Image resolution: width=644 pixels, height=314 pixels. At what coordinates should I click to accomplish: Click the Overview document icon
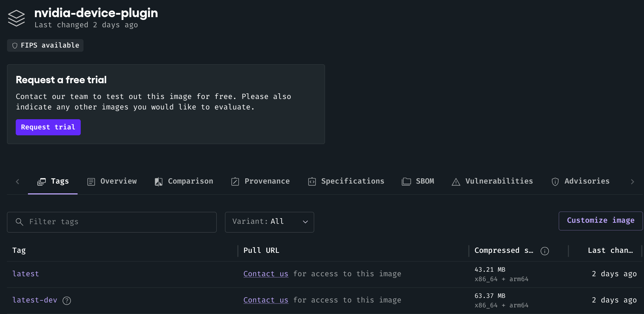coord(91,182)
